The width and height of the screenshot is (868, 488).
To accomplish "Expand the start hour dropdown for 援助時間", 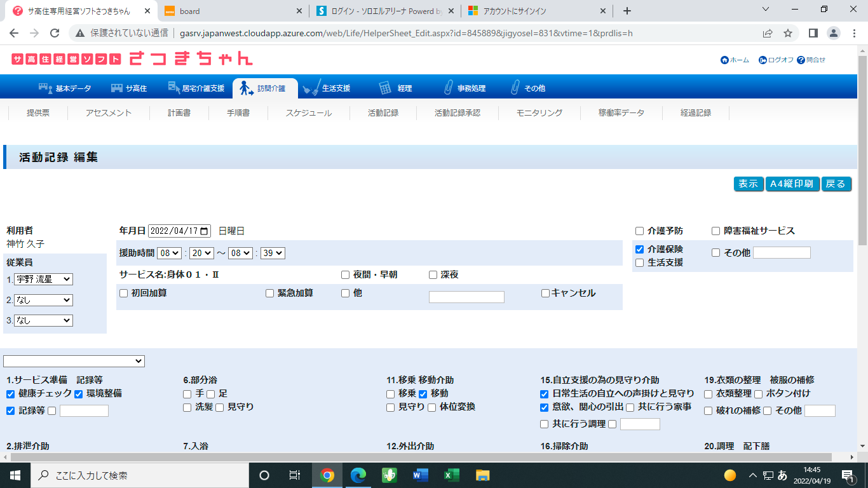I will point(170,253).
